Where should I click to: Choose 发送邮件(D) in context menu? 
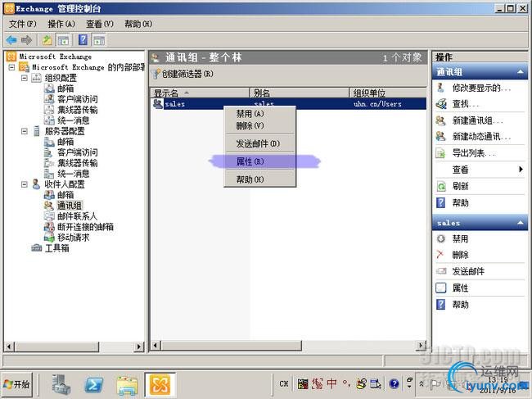tap(260, 143)
